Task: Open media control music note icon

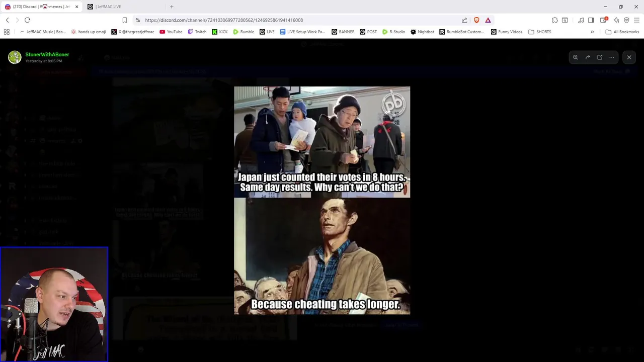Action: click(x=581, y=20)
